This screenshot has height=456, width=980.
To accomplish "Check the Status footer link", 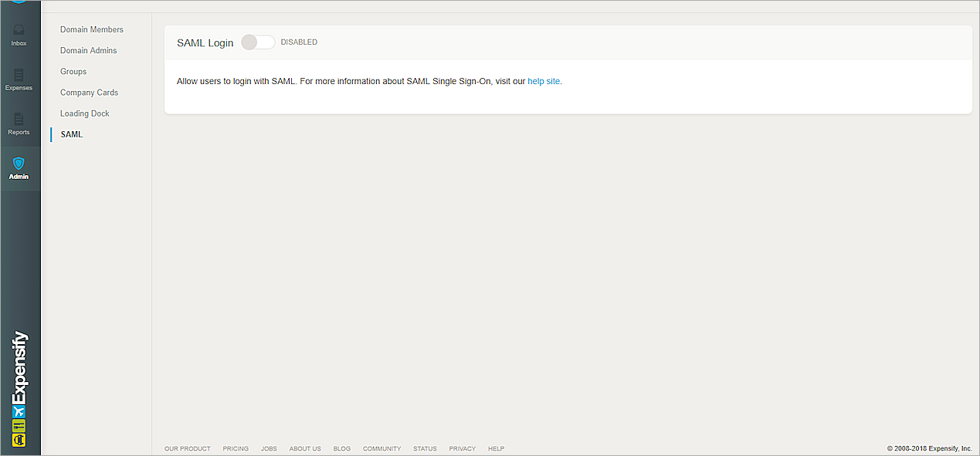I will point(425,448).
